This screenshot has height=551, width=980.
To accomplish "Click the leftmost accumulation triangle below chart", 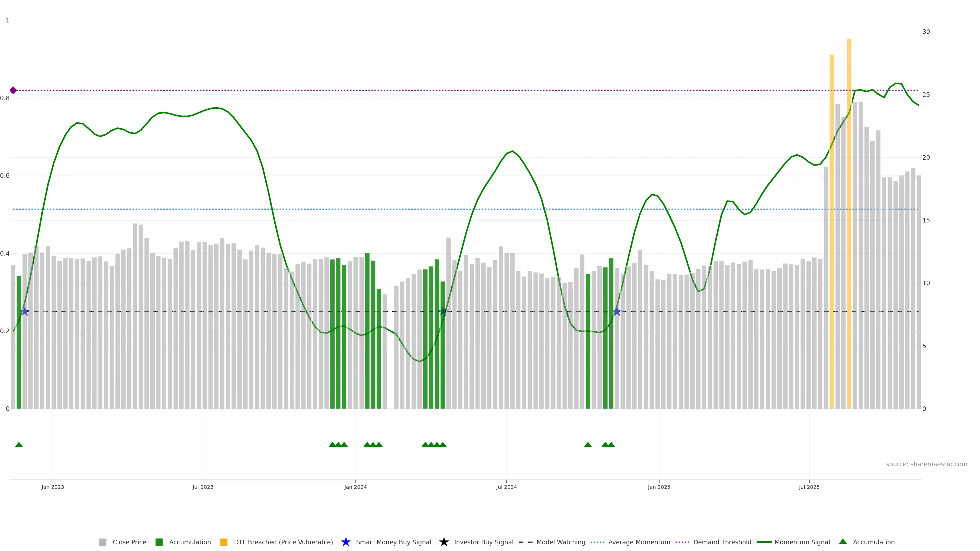I will tap(19, 445).
